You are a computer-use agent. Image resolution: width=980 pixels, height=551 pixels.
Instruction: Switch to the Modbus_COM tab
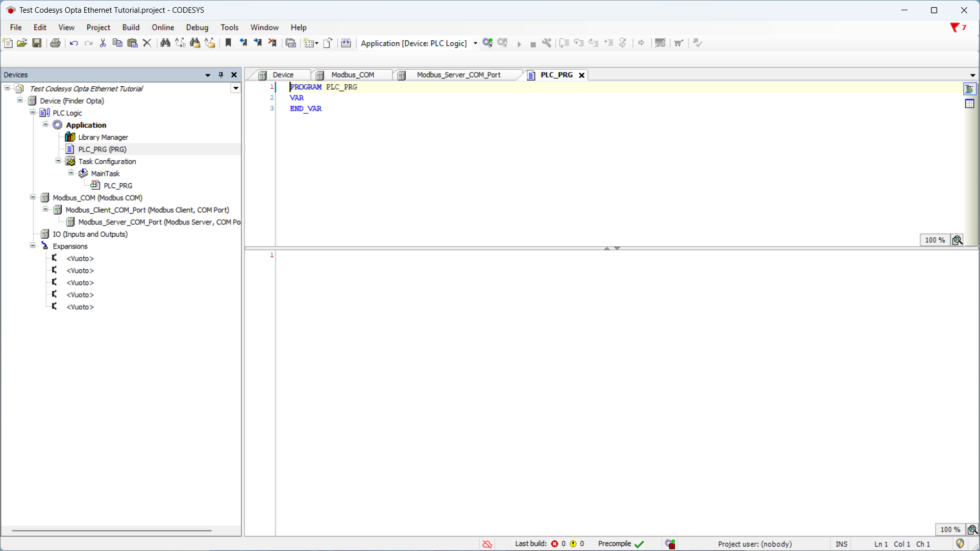click(x=352, y=75)
